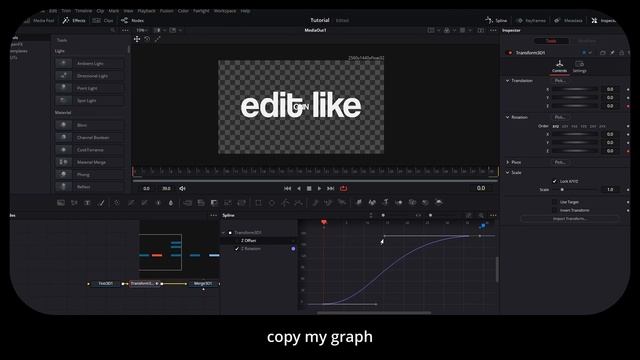Screen dimensions: 640x360
Task: Open the Metadata panel
Action: coord(568,20)
